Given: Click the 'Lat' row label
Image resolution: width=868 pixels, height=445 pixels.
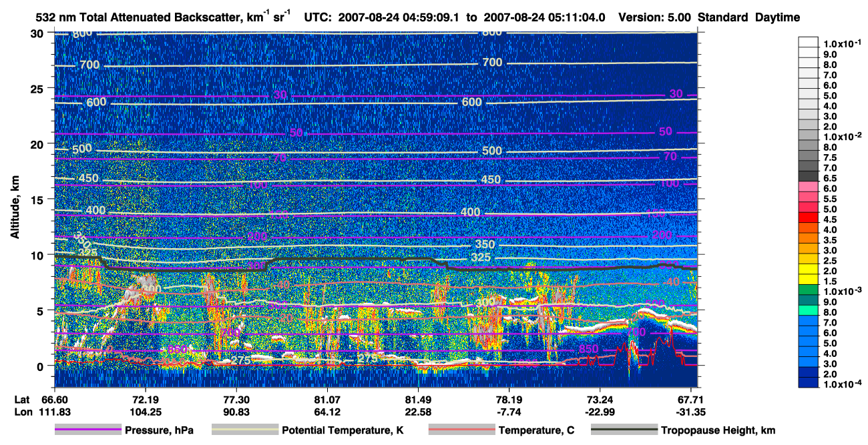Looking at the screenshot, I should (x=21, y=399).
